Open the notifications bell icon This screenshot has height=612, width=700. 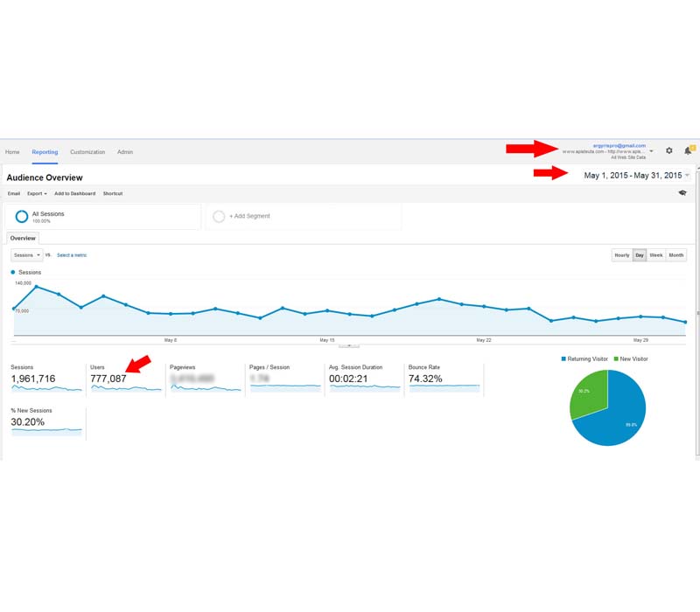coord(688,151)
